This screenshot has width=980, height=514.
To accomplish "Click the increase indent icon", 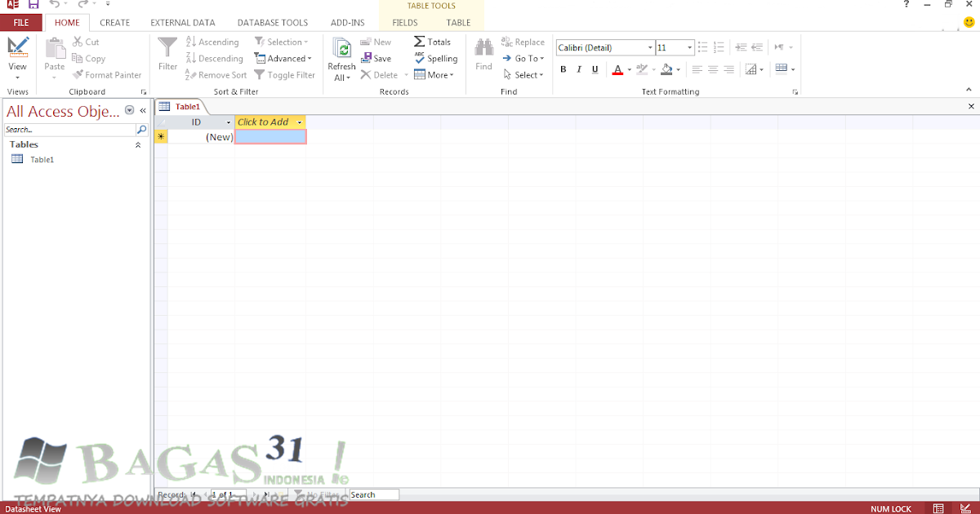I will 741,47.
